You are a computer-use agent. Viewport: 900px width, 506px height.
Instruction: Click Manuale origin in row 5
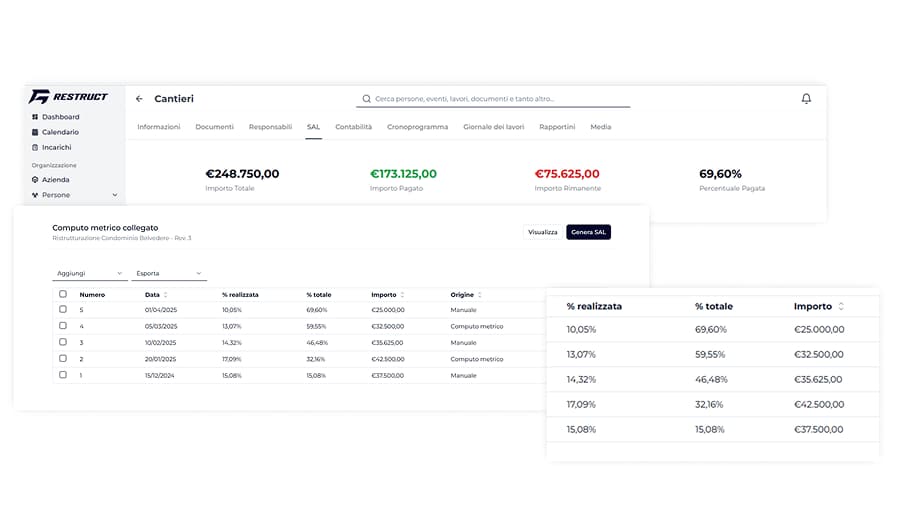click(463, 310)
